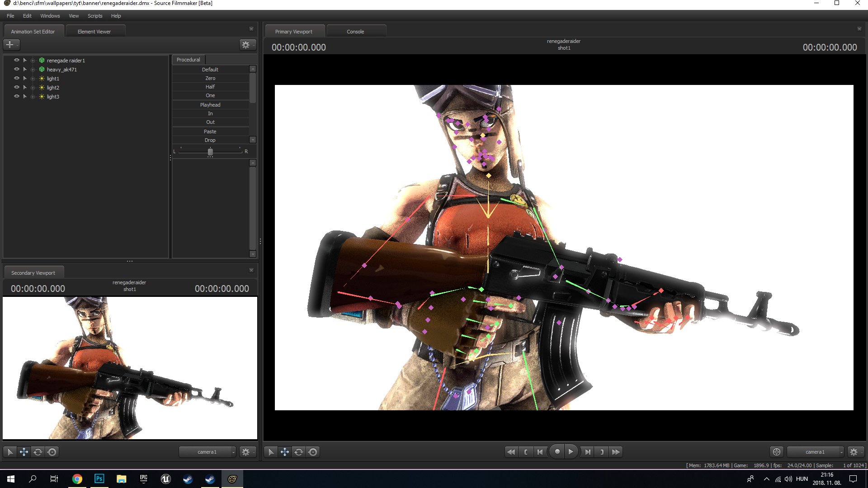Toggle the plus circle next to renegade raider1
This screenshot has height=488, width=868.
(x=33, y=61)
